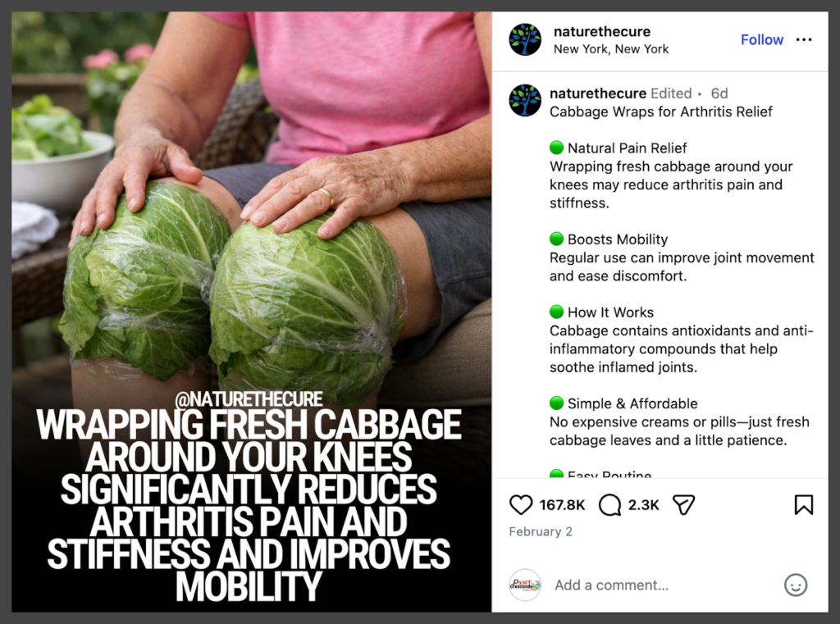Share post with paper plane icon

683,504
